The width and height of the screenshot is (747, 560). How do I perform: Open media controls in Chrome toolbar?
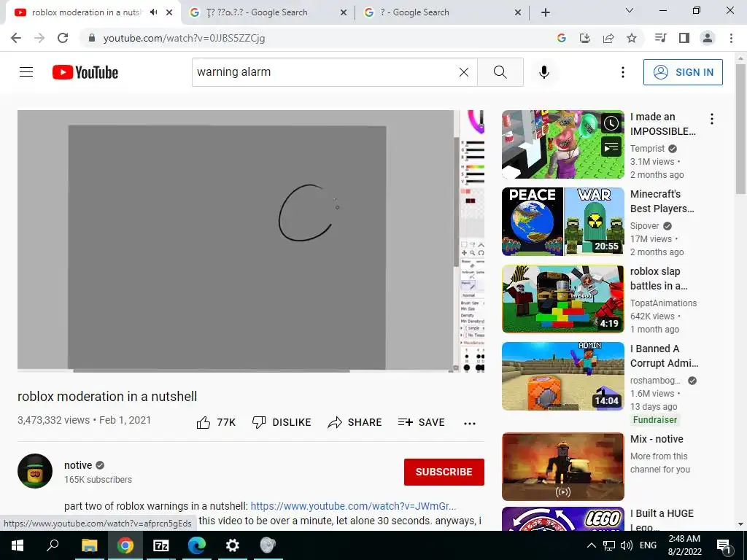(x=660, y=38)
